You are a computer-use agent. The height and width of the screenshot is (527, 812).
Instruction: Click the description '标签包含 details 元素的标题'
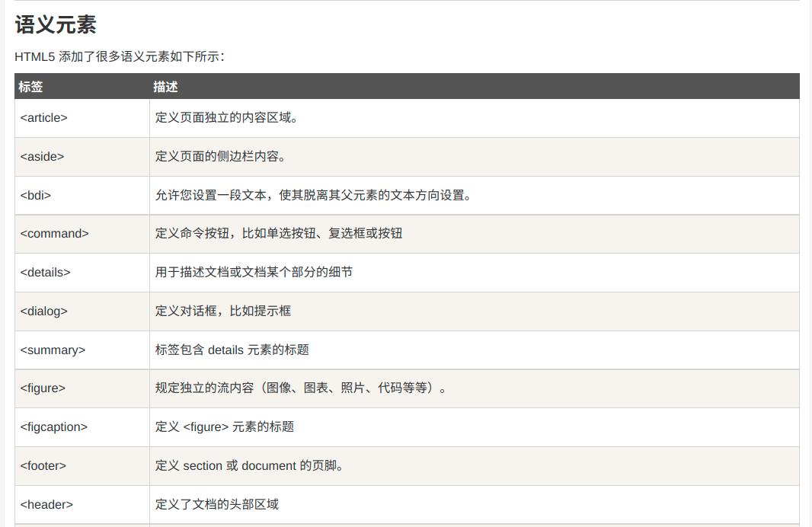(232, 350)
